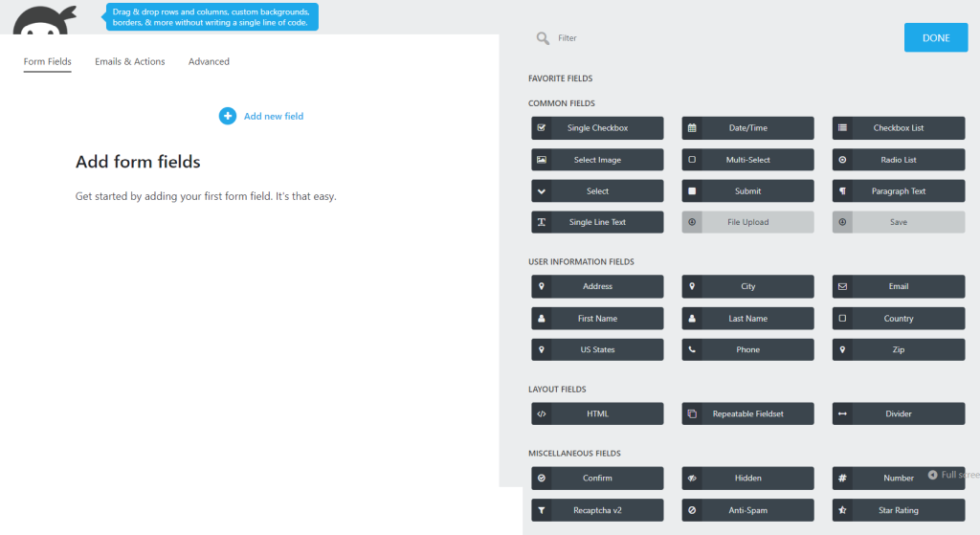The image size is (980, 535).
Task: Add a Select dropdown field
Action: pyautogui.click(x=597, y=191)
